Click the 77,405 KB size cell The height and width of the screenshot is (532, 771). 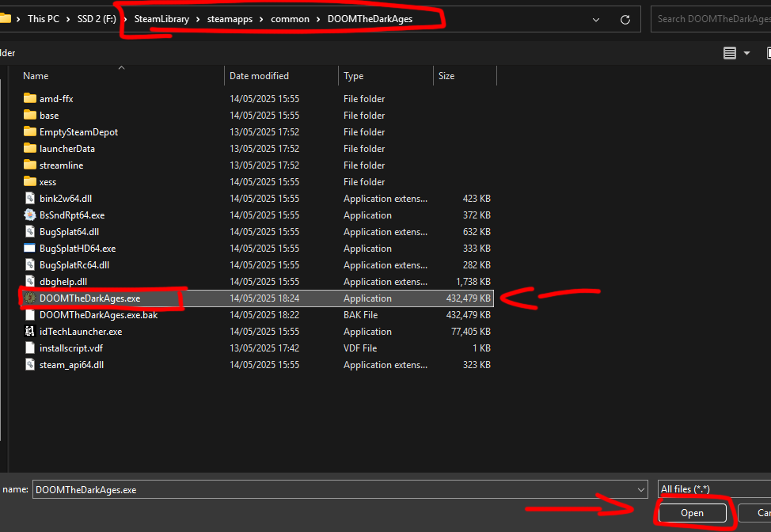coord(470,332)
